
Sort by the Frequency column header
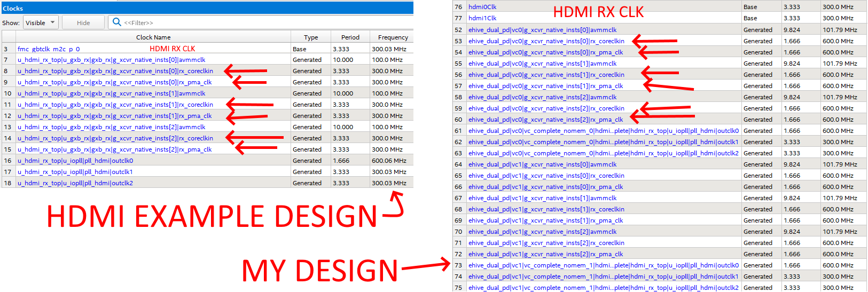[393, 37]
